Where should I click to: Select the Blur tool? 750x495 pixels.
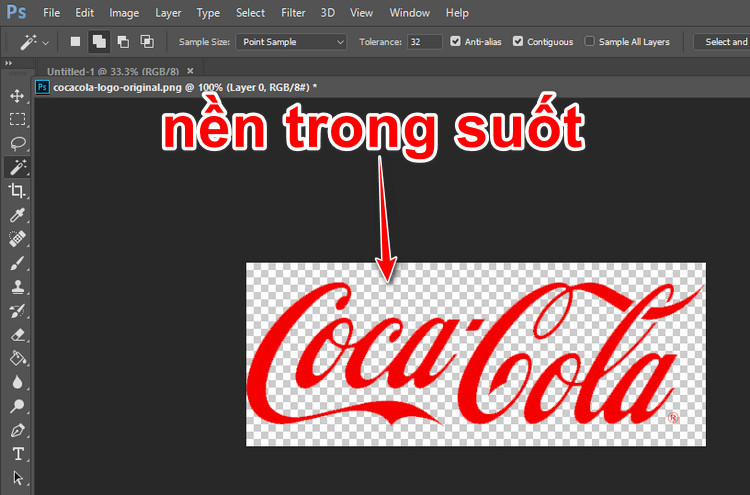tap(17, 382)
